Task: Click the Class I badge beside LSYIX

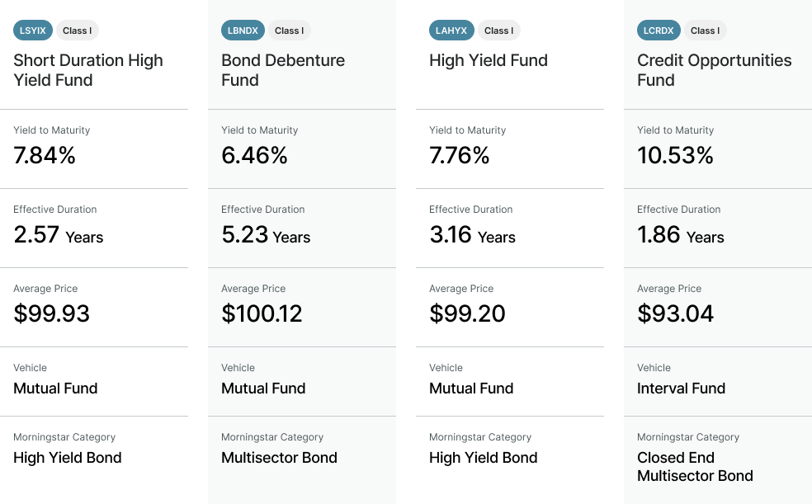Action: (x=78, y=31)
